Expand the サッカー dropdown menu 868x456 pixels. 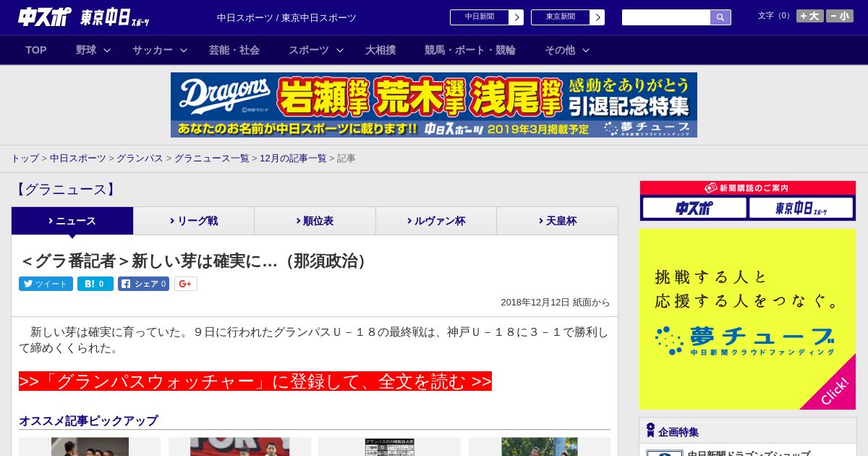tap(160, 50)
